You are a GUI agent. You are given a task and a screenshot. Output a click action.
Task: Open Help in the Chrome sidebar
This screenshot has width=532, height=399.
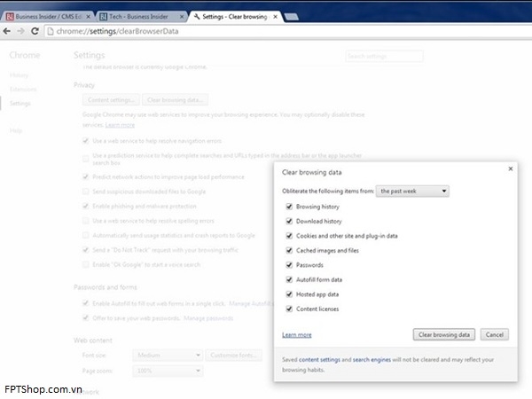pyautogui.click(x=16, y=130)
